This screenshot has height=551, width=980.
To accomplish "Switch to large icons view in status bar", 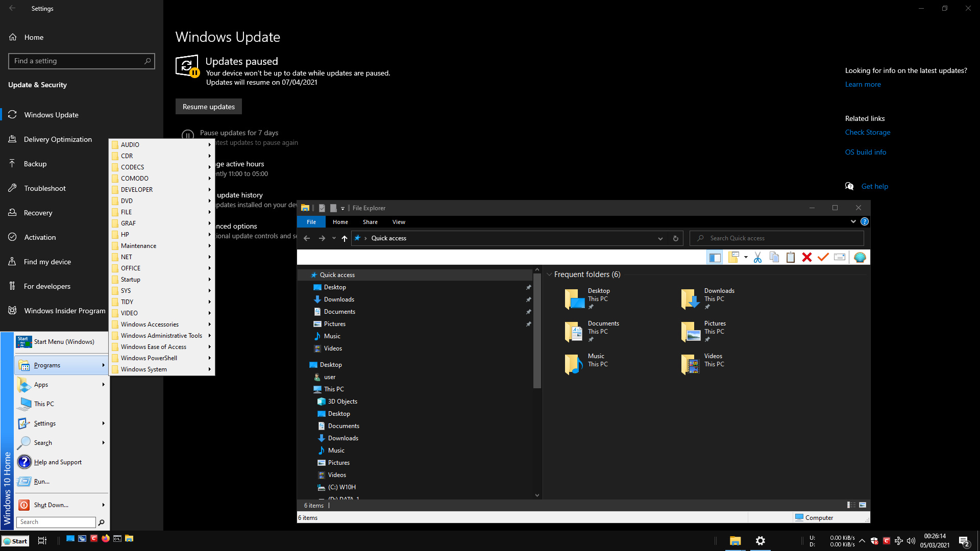I will click(863, 505).
